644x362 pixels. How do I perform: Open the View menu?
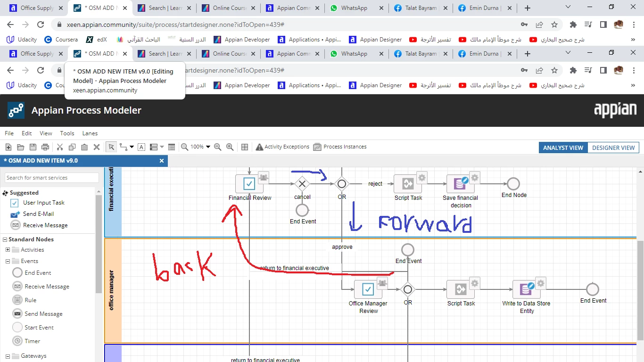coord(46,133)
